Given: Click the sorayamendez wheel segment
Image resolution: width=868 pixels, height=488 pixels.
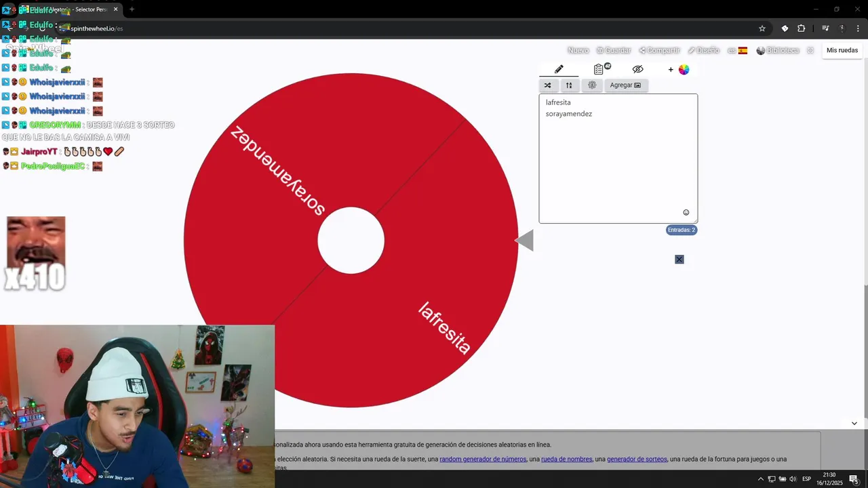Looking at the screenshot, I should (x=278, y=171).
